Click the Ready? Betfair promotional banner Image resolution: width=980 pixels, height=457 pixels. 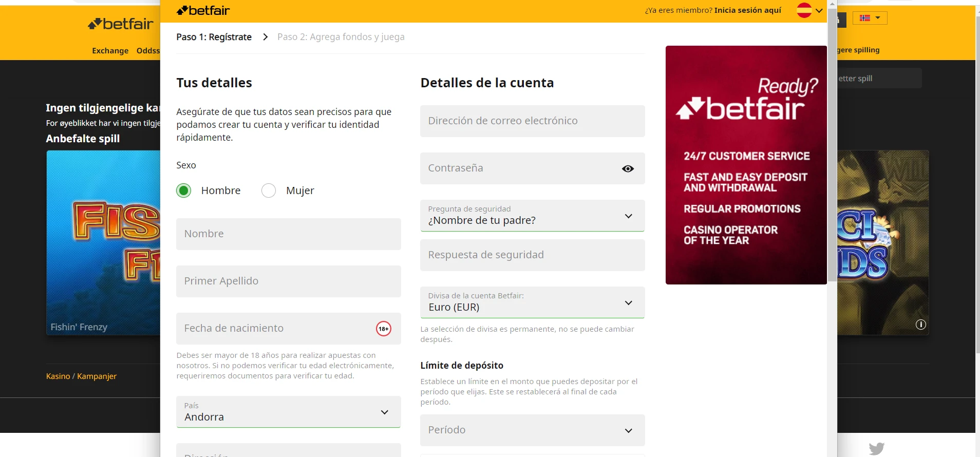[x=746, y=165]
